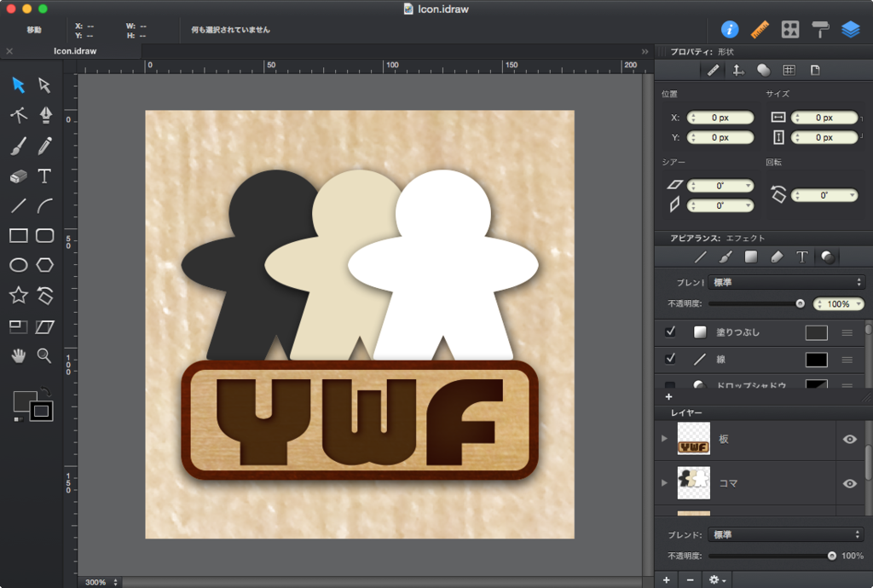Add a new appearance effect

(x=668, y=396)
